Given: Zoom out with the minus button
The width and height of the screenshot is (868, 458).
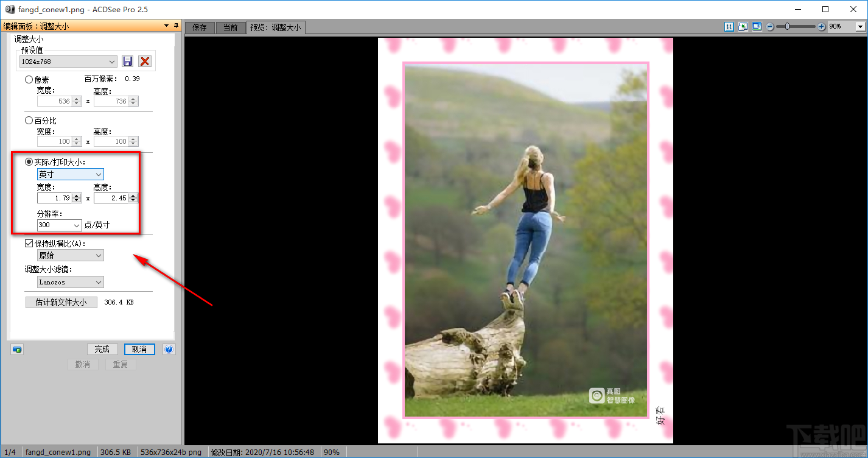Looking at the screenshot, I should pos(770,27).
